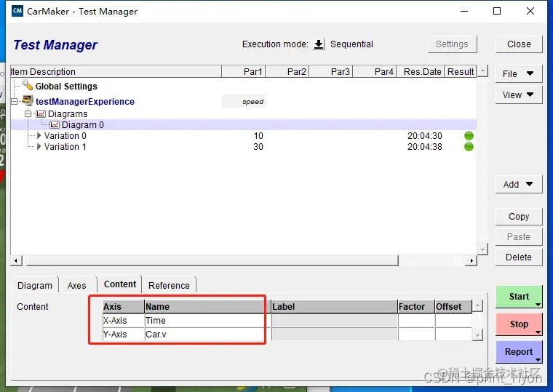Open the Start button dropdown arrow
The image size is (553, 392).
coord(538,305)
